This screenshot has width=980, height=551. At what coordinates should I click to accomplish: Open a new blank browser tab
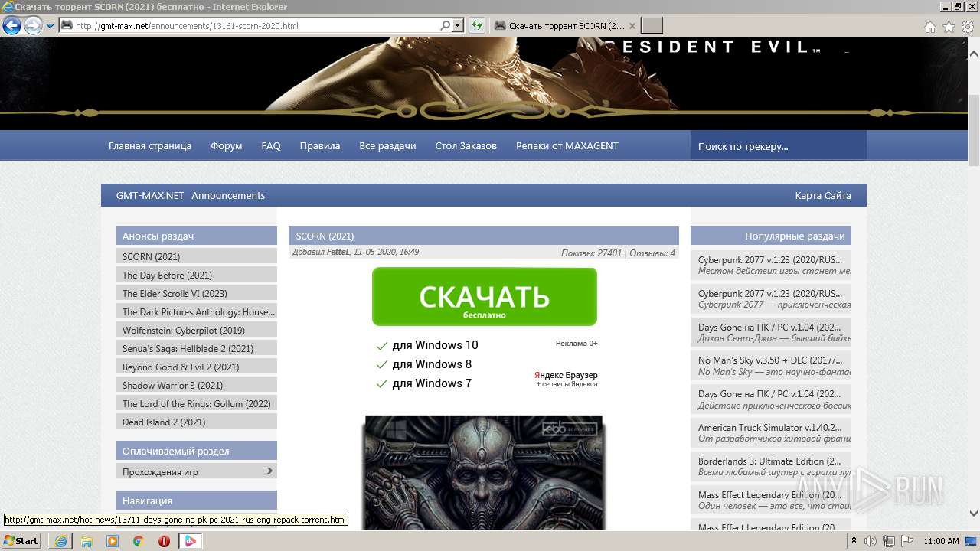click(652, 25)
